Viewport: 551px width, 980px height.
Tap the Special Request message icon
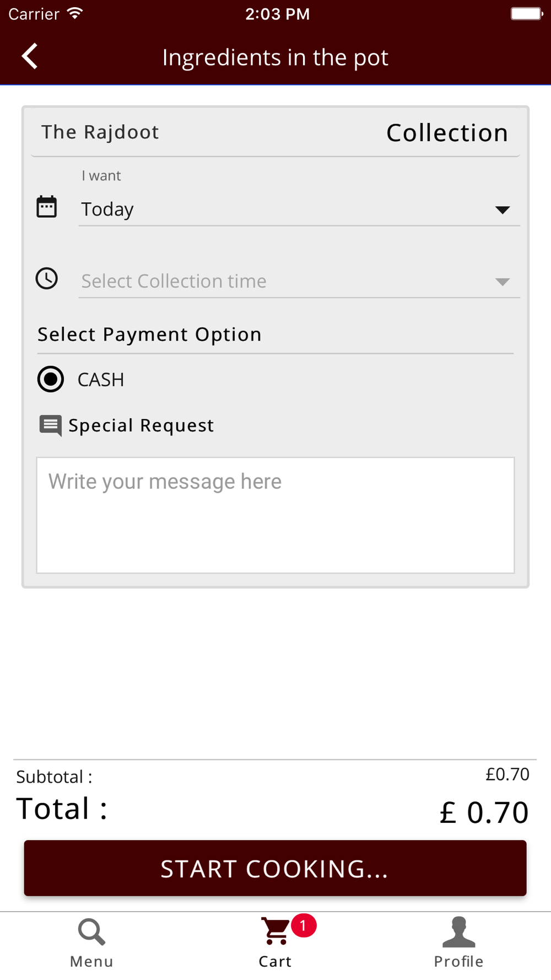tap(50, 426)
